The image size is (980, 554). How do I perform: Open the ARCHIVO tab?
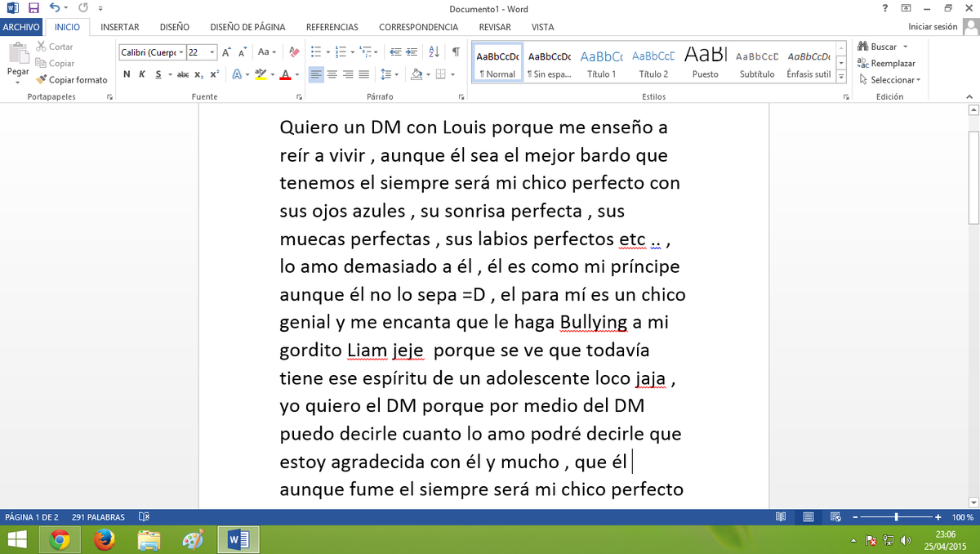point(21,27)
